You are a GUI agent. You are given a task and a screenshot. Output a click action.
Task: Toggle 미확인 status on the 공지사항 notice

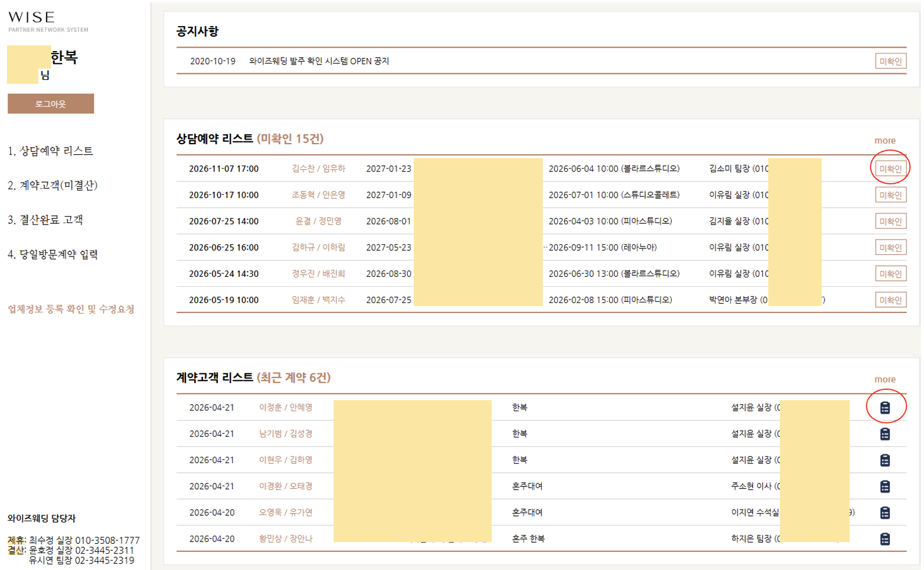coord(890,61)
